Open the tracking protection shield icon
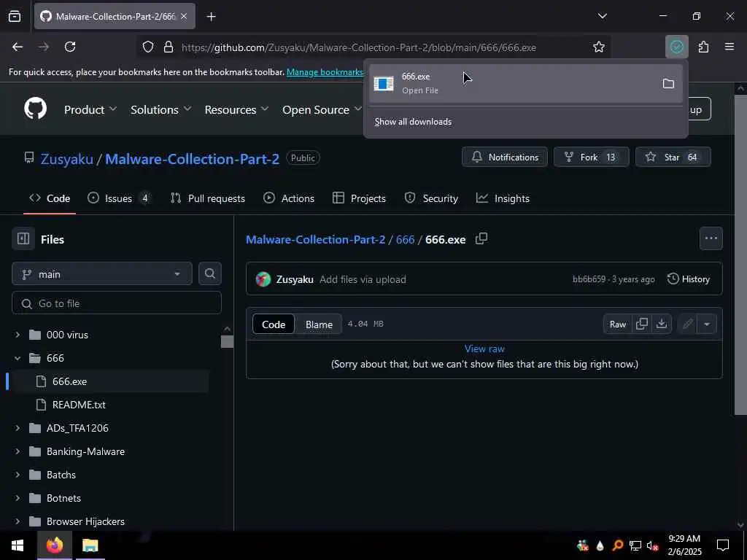This screenshot has width=747, height=560. (148, 47)
